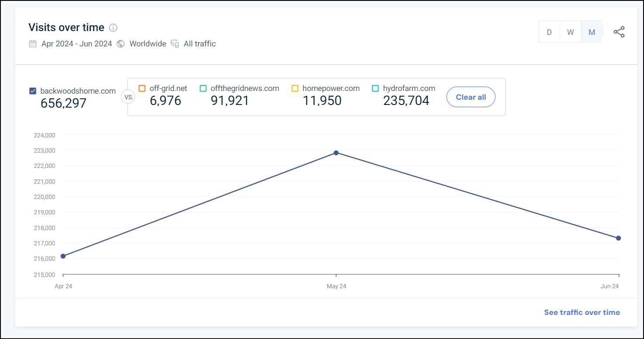The width and height of the screenshot is (644, 339).
Task: Click hydrofarm.com value 235,704
Action: click(406, 101)
